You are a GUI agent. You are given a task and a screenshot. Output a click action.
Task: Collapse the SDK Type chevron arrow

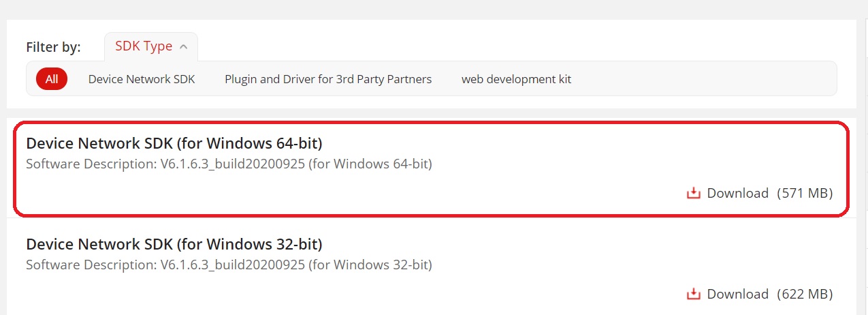pyautogui.click(x=183, y=47)
